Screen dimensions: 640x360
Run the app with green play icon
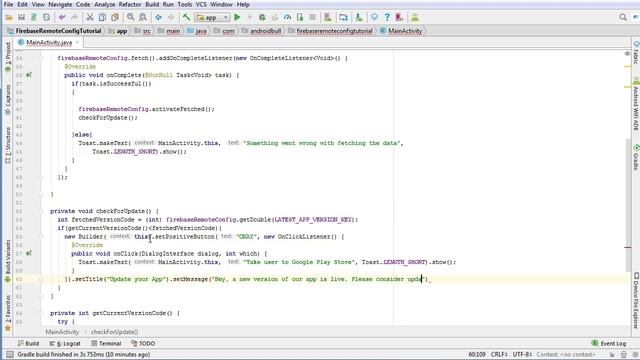(237, 18)
